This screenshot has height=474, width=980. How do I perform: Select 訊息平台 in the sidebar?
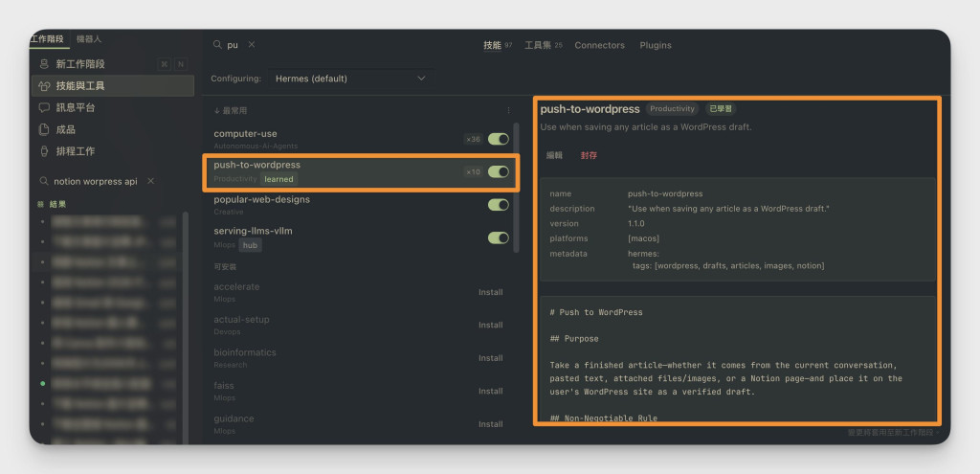tap(113, 107)
